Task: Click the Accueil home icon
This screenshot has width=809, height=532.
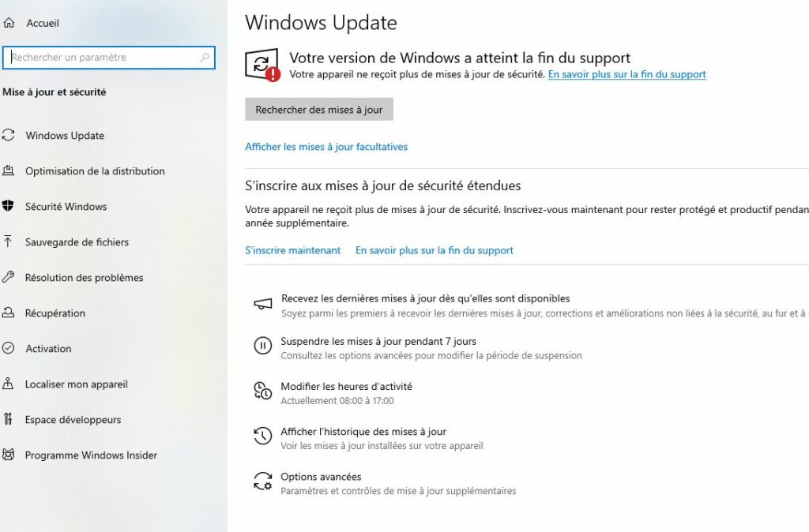Action: tap(9, 23)
